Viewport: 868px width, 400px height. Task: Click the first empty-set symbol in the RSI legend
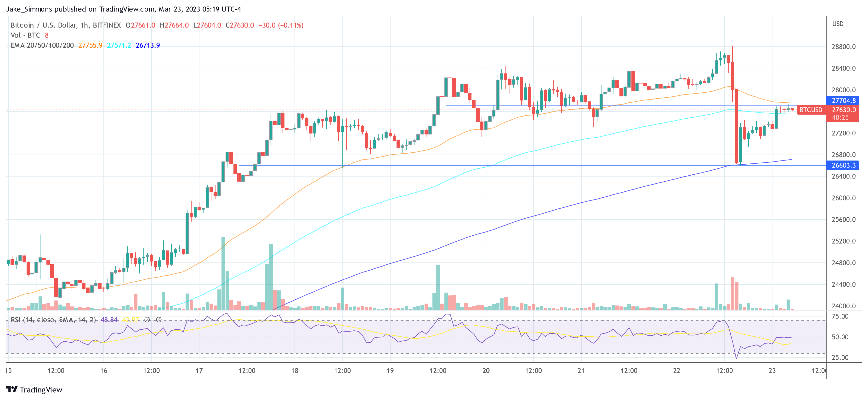[x=147, y=320]
